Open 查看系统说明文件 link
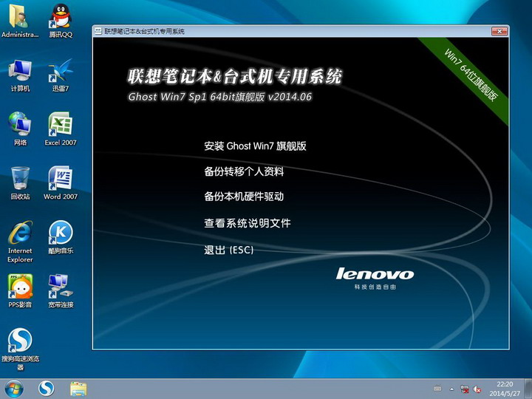The image size is (532, 399). [248, 223]
